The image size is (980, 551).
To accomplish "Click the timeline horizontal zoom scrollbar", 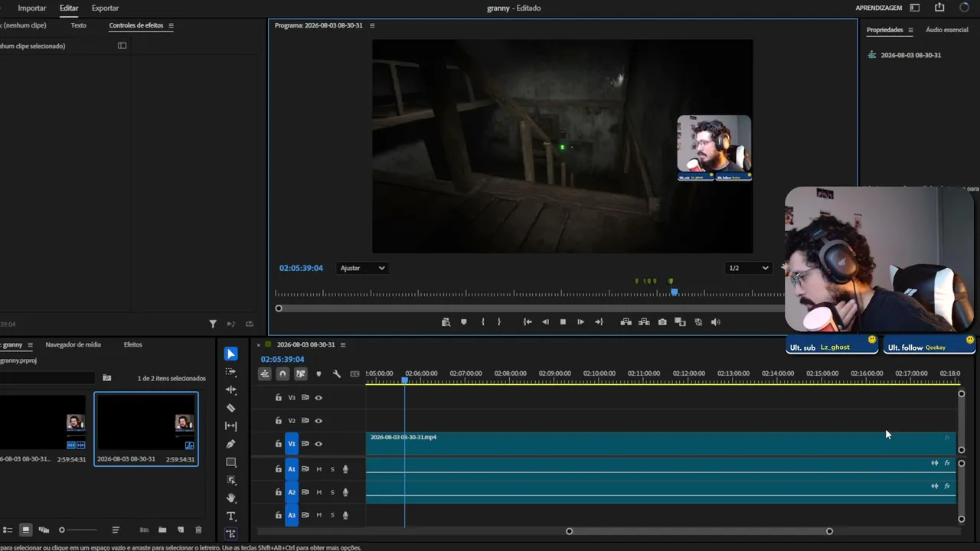I will coord(699,531).
